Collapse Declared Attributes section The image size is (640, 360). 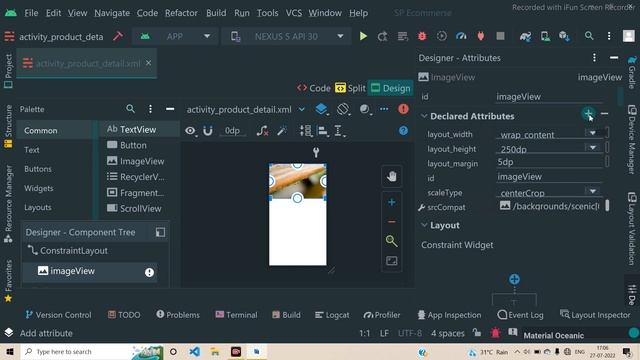click(x=424, y=116)
